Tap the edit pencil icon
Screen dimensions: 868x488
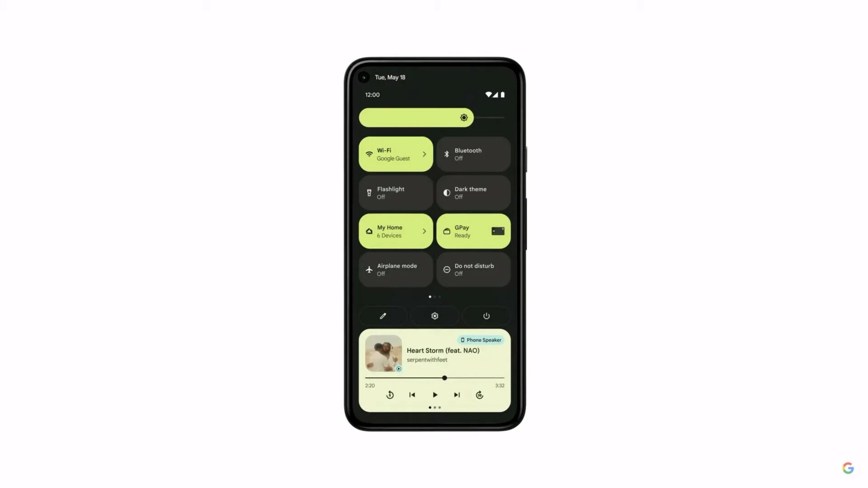pyautogui.click(x=382, y=316)
